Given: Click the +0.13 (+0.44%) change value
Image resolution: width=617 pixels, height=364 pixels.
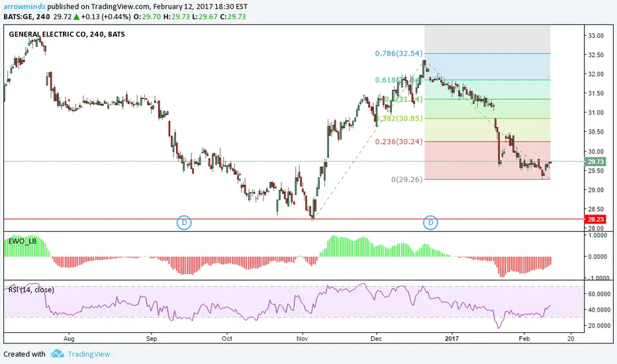Looking at the screenshot, I should (106, 17).
